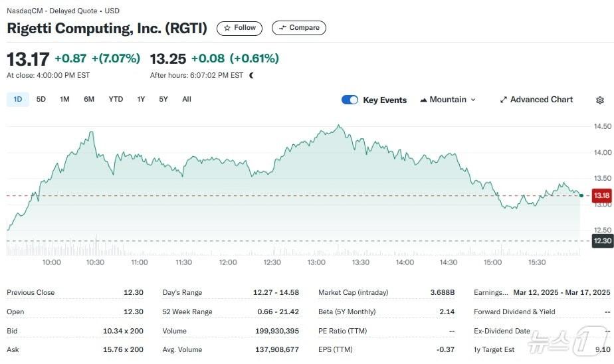Select the 1Y range tab
Image resolution: width=614 pixels, height=364 pixels.
[141, 100]
